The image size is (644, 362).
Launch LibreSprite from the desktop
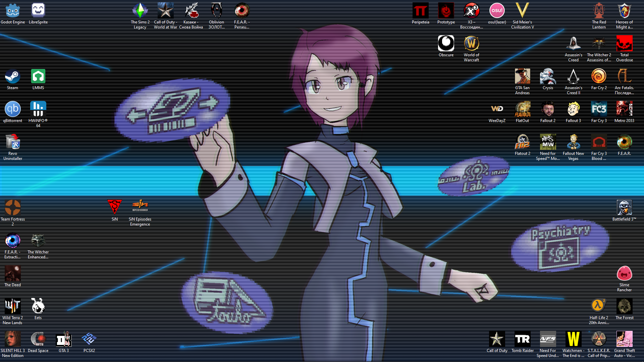pyautogui.click(x=38, y=13)
